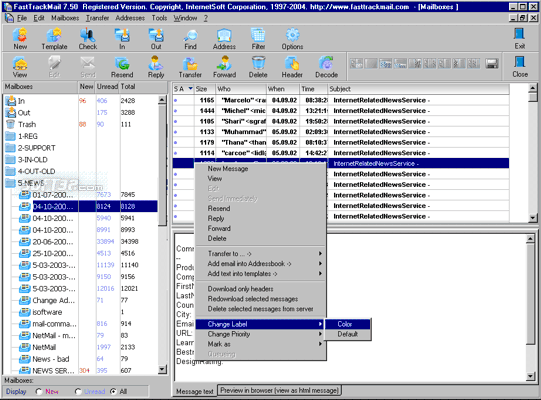The height and width of the screenshot is (400, 541).
Task: Click the Decode toolbar icon
Action: pyautogui.click(x=326, y=67)
